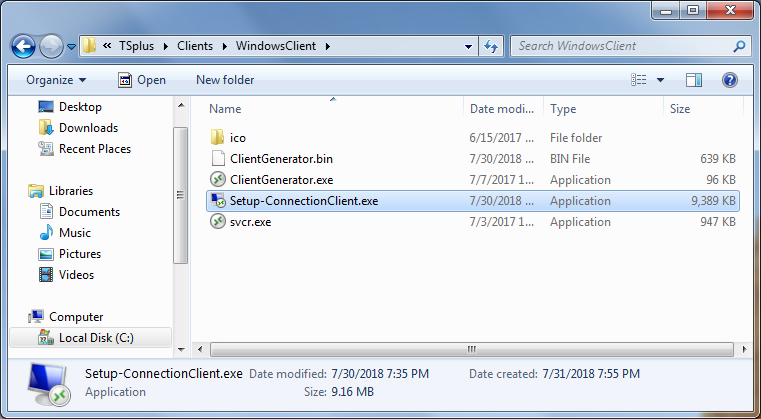This screenshot has width=761, height=419.
Task: Click the ClientGenerator.bin file icon
Action: tap(218, 159)
